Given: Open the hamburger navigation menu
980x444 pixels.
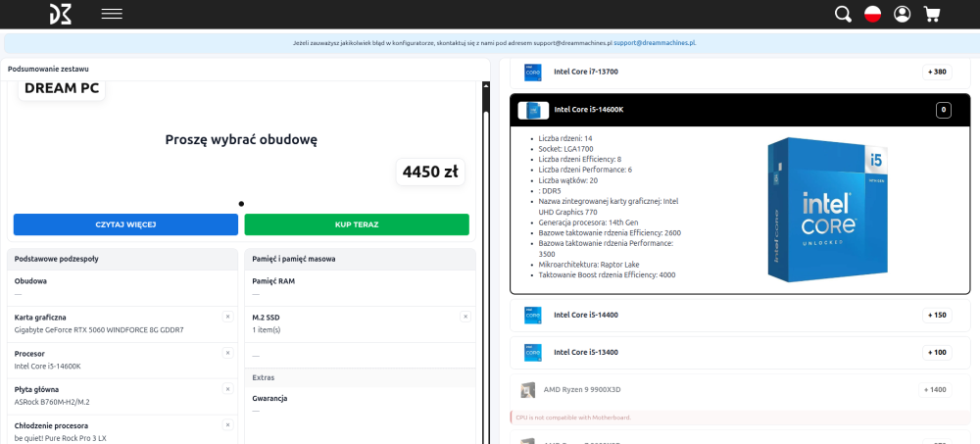Looking at the screenshot, I should tap(112, 14).
